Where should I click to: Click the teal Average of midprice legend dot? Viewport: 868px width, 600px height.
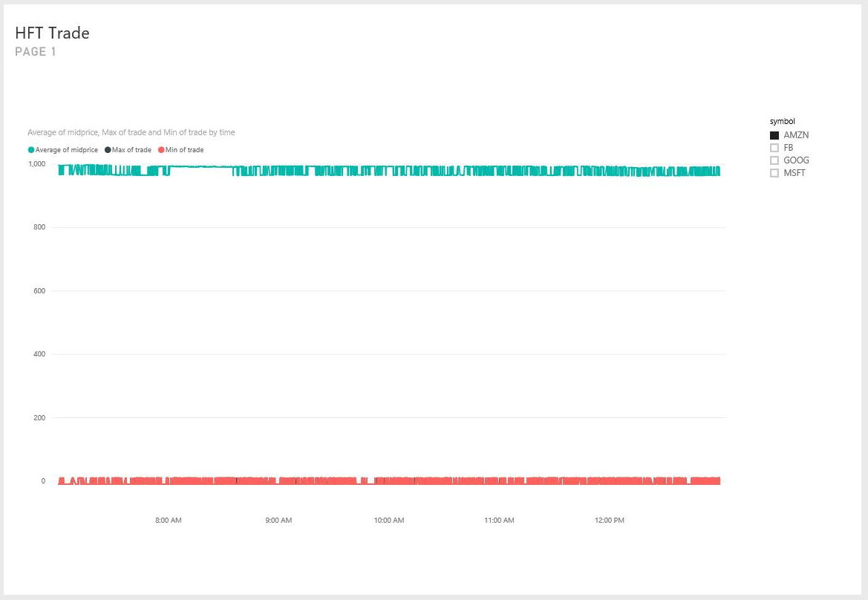30,149
